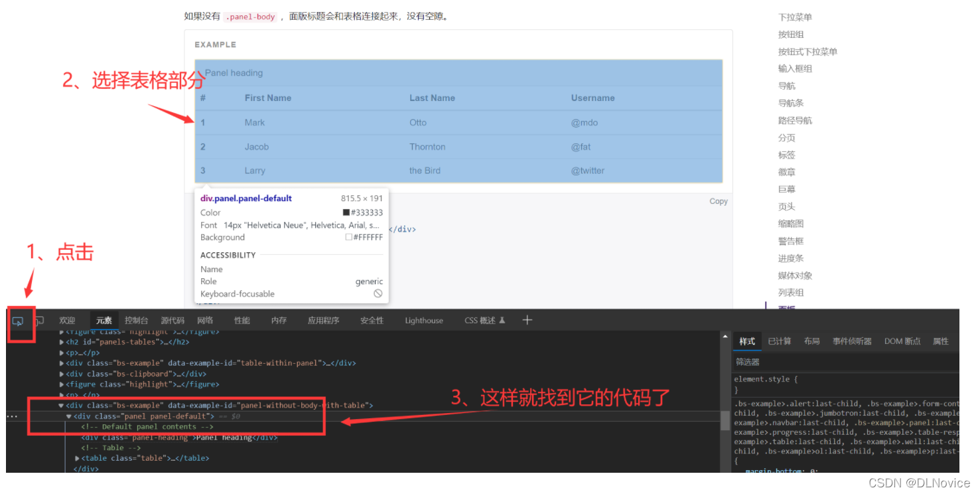
Task: Open the 列表组 sidebar link
Action: click(791, 292)
